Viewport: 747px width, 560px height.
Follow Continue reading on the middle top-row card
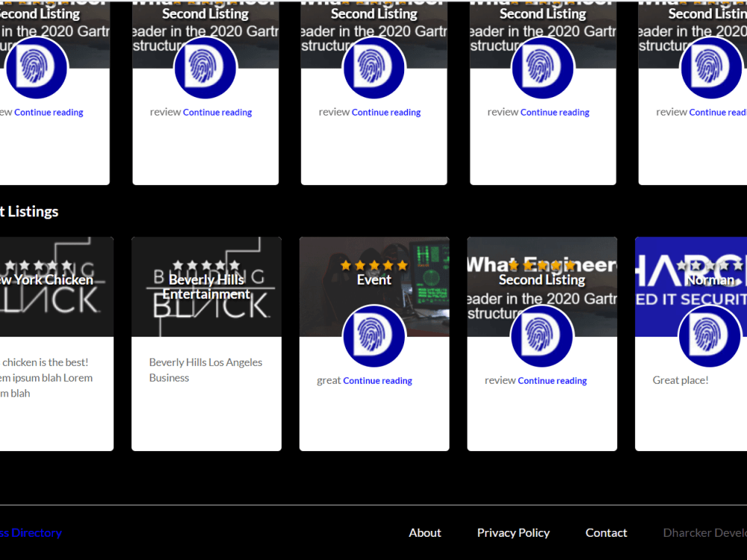click(386, 113)
